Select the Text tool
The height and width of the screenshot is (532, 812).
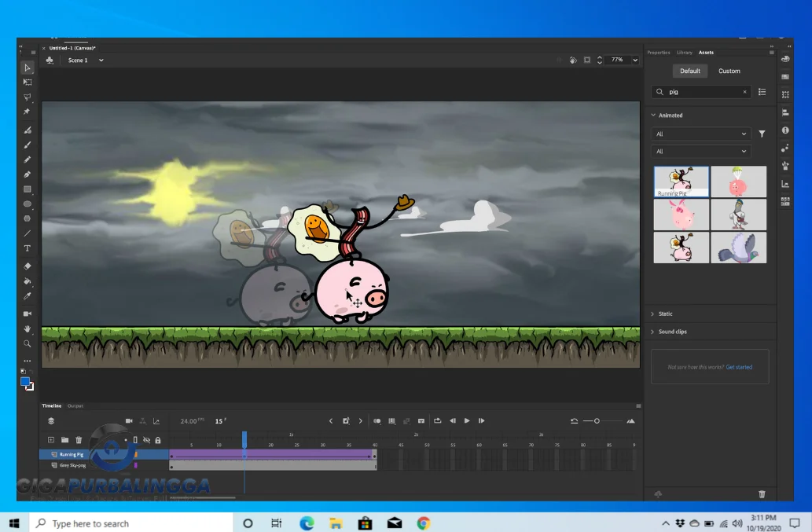click(28, 248)
